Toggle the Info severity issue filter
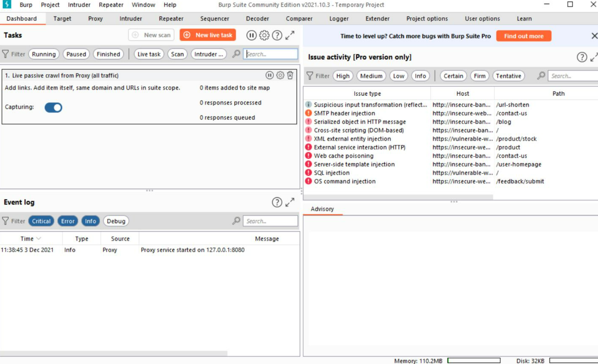 pos(420,76)
